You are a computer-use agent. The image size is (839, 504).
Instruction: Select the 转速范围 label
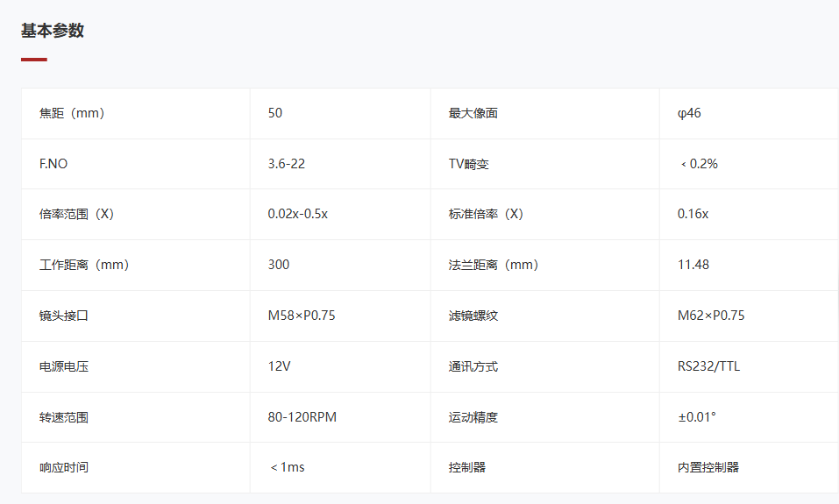64,417
